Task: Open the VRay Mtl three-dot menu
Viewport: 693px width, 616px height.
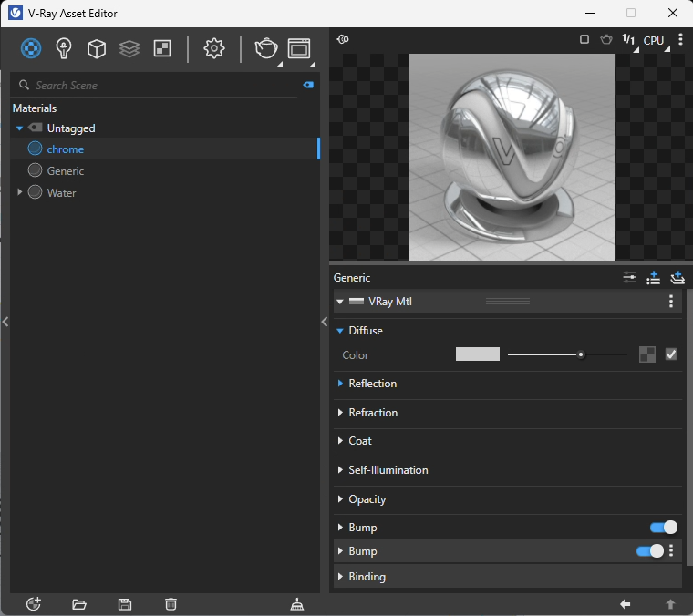Action: click(671, 301)
